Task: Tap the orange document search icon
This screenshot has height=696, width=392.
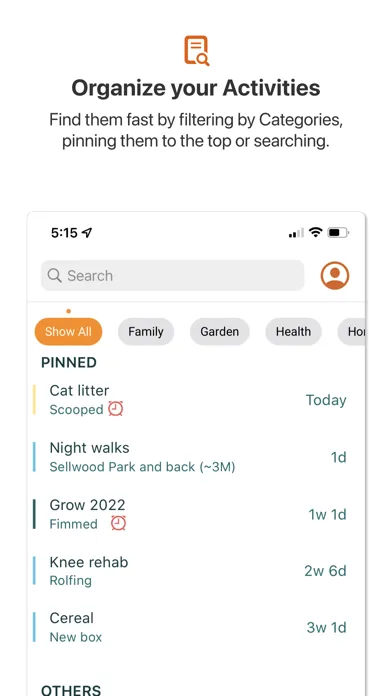Action: pos(196,51)
